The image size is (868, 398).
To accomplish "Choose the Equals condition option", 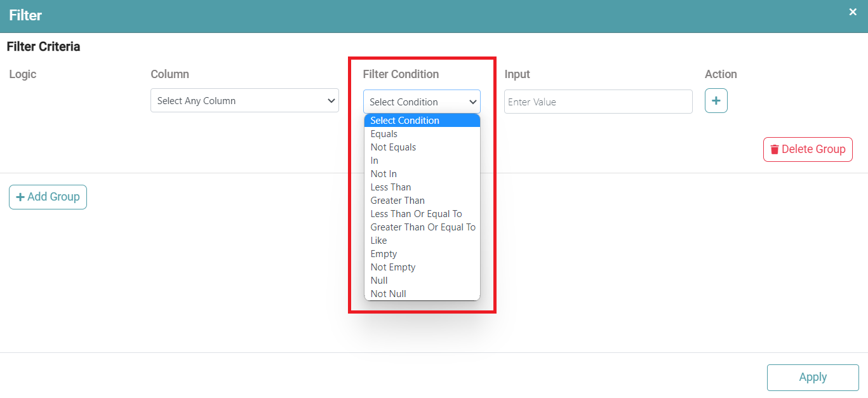I will [x=384, y=134].
